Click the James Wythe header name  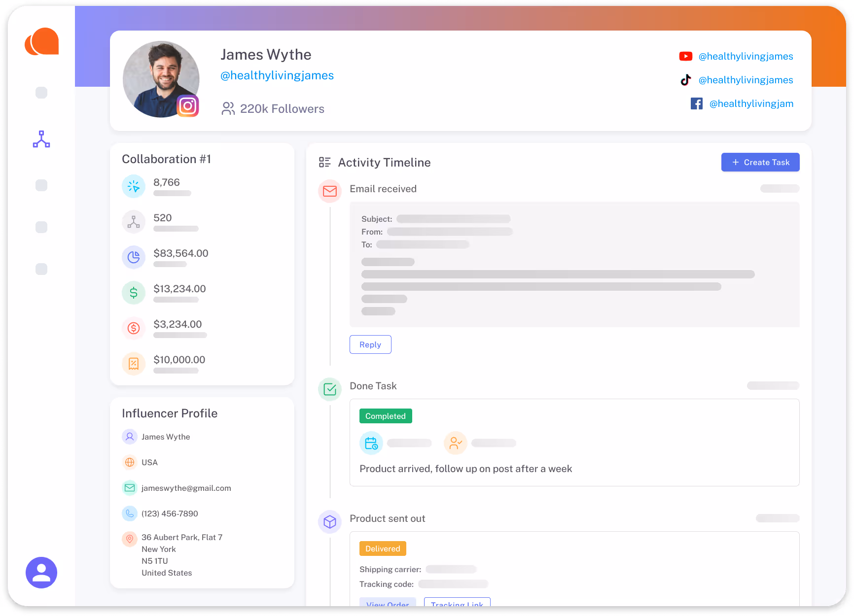pyautogui.click(x=266, y=55)
